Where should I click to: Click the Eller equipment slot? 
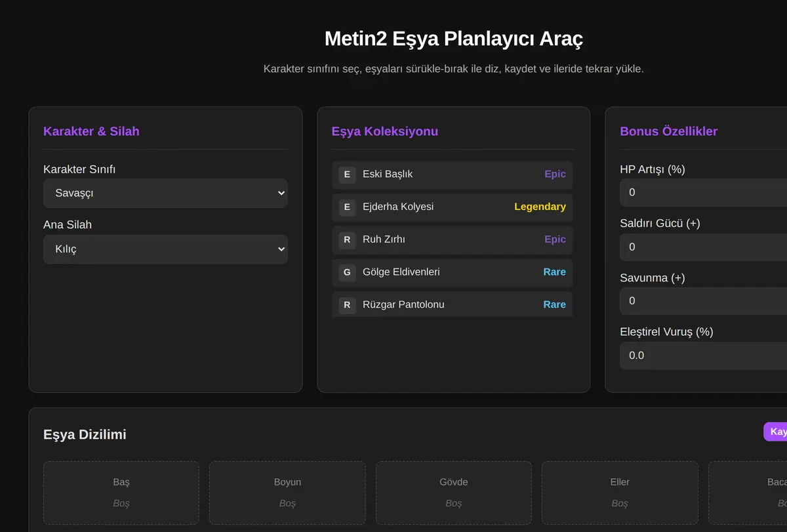coord(620,493)
